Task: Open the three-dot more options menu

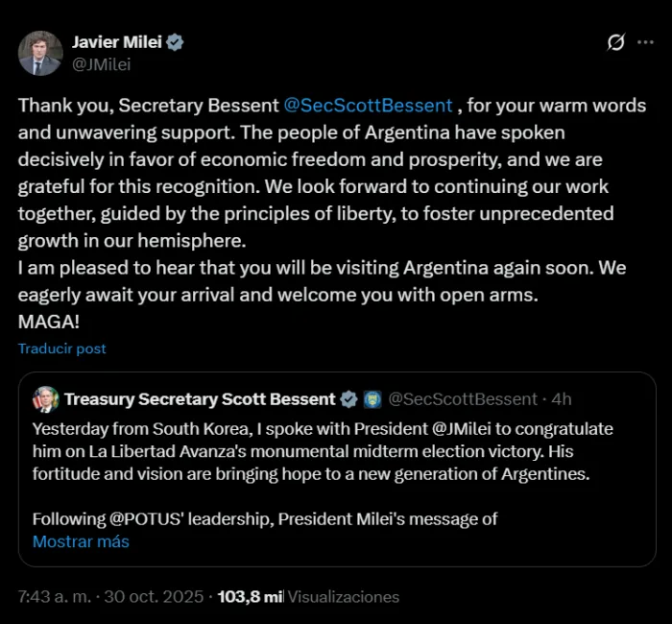Action: click(645, 43)
